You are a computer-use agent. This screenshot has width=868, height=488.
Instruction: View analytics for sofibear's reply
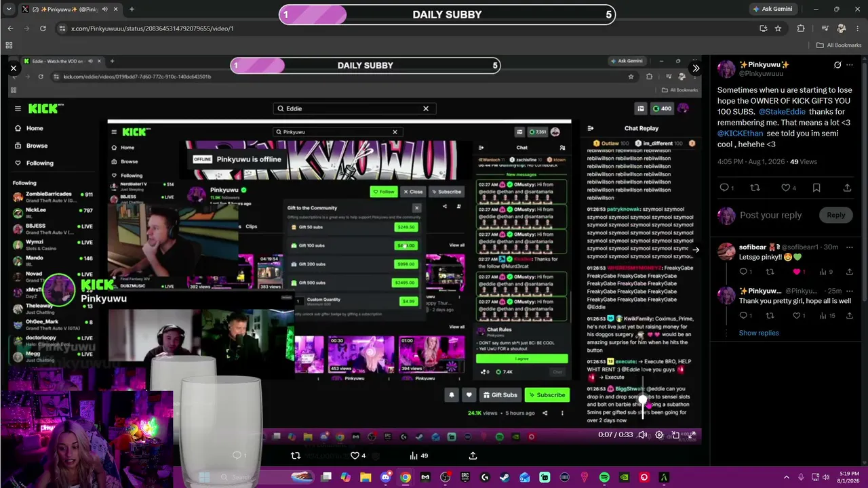tap(826, 272)
